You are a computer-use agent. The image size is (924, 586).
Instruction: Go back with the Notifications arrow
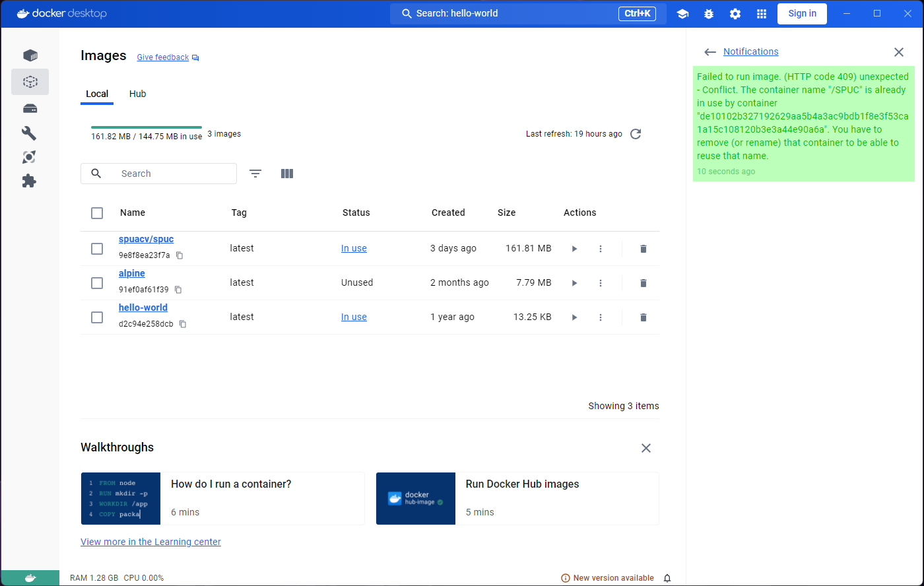tap(710, 52)
